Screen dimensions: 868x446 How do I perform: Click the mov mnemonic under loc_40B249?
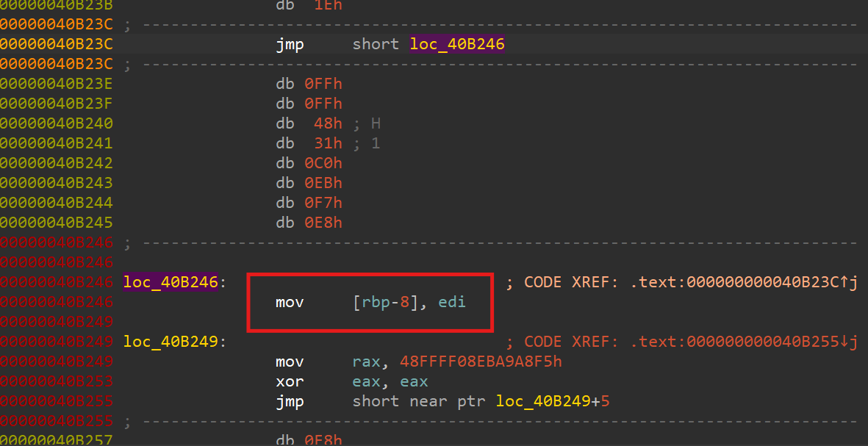pyautogui.click(x=290, y=361)
